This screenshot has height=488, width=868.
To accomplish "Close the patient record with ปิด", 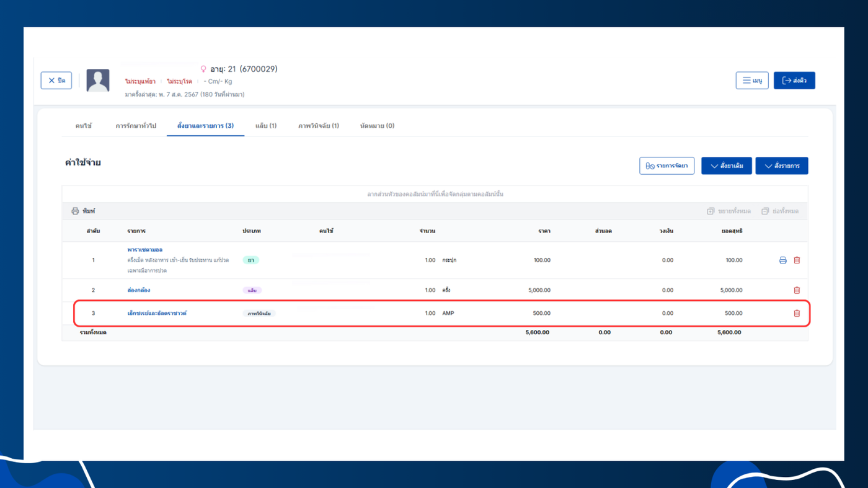I will (x=56, y=81).
